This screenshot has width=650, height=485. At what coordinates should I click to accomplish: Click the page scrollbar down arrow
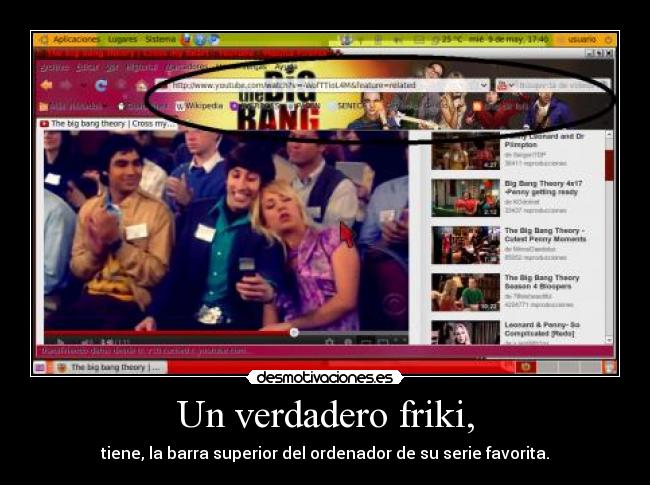pos(609,340)
